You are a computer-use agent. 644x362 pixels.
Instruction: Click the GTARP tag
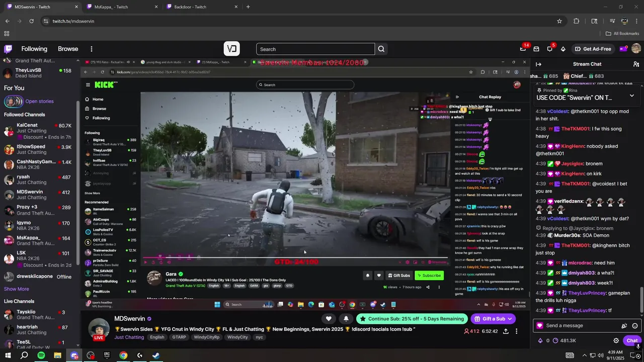tap(179, 337)
